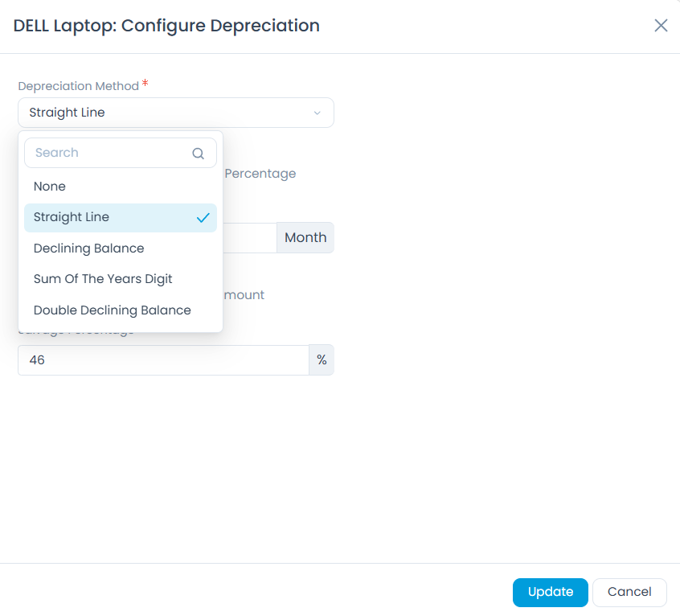Click the salvage percentage field showing 46
680x616 pixels.
click(163, 360)
